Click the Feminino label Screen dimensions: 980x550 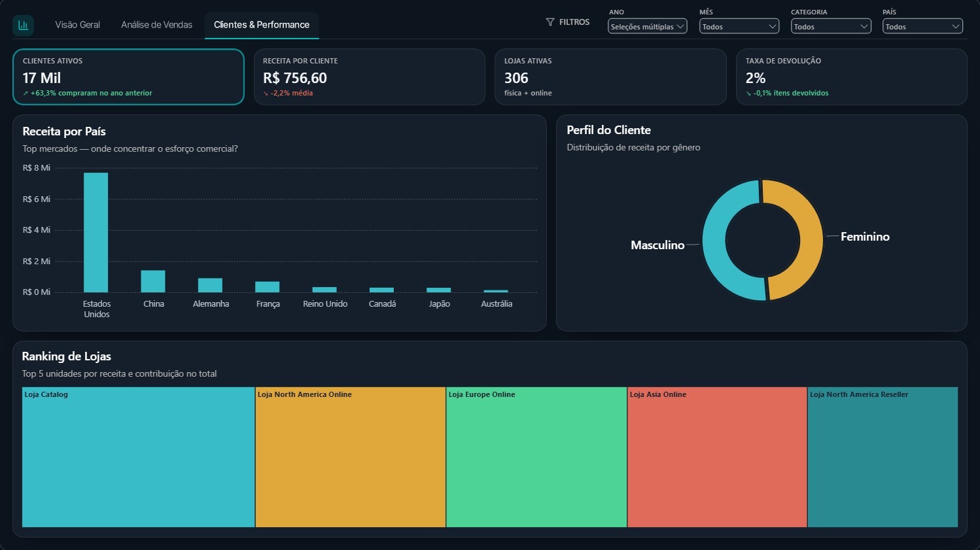pos(865,237)
